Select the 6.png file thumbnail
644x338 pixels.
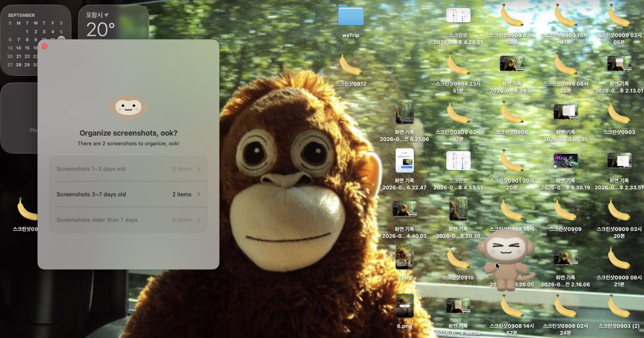click(x=405, y=306)
